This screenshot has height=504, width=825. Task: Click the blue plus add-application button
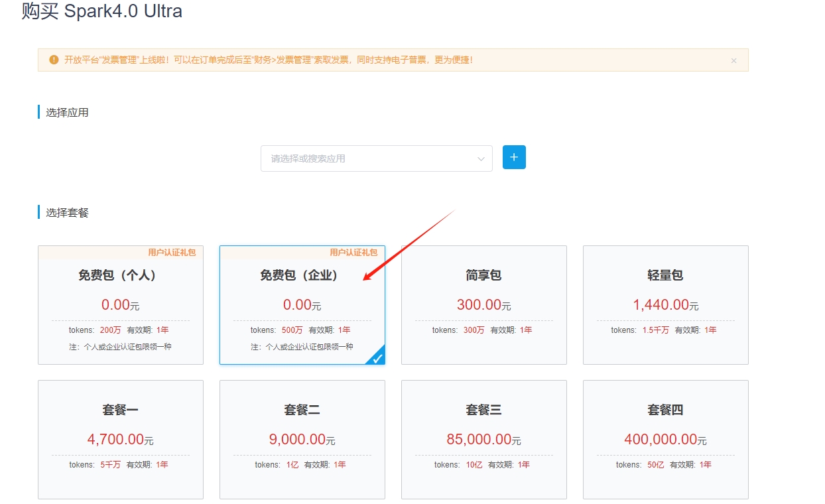click(x=514, y=157)
